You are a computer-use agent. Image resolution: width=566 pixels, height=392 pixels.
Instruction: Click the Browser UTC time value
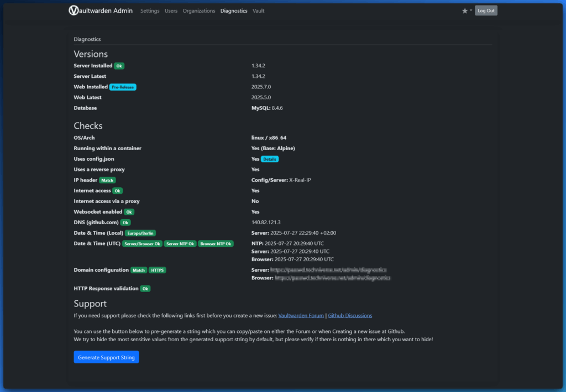point(293,259)
